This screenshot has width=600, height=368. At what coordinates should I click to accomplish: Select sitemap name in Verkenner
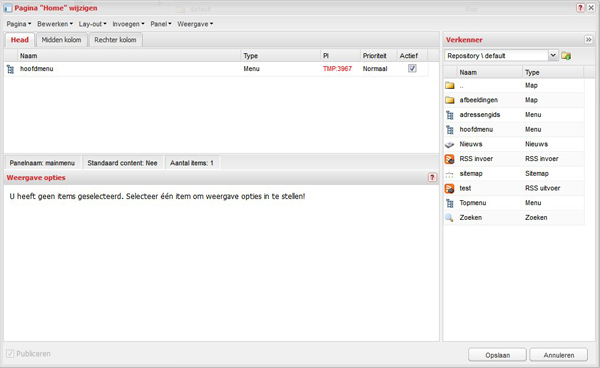click(471, 174)
